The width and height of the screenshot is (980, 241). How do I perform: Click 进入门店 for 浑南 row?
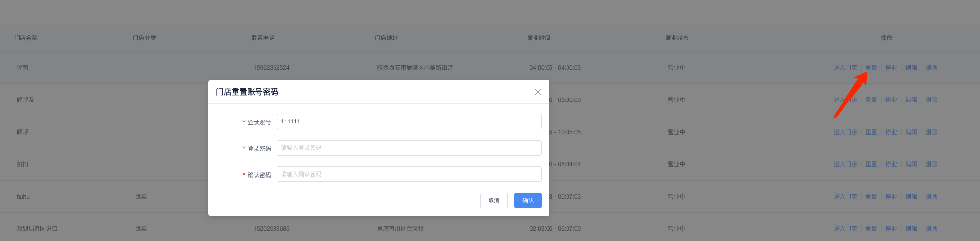(845, 68)
